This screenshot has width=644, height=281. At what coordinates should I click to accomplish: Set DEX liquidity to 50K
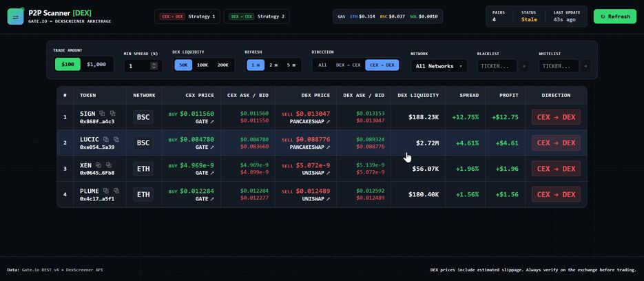(x=183, y=65)
